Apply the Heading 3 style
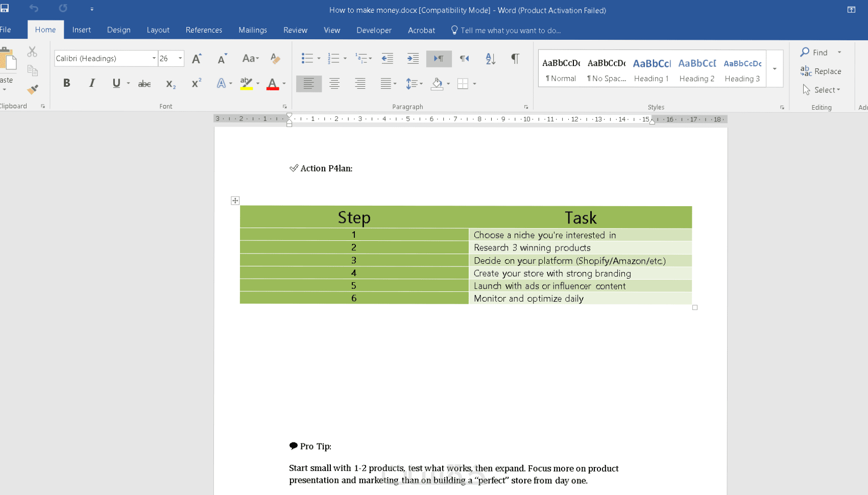This screenshot has height=495, width=868. click(x=742, y=69)
